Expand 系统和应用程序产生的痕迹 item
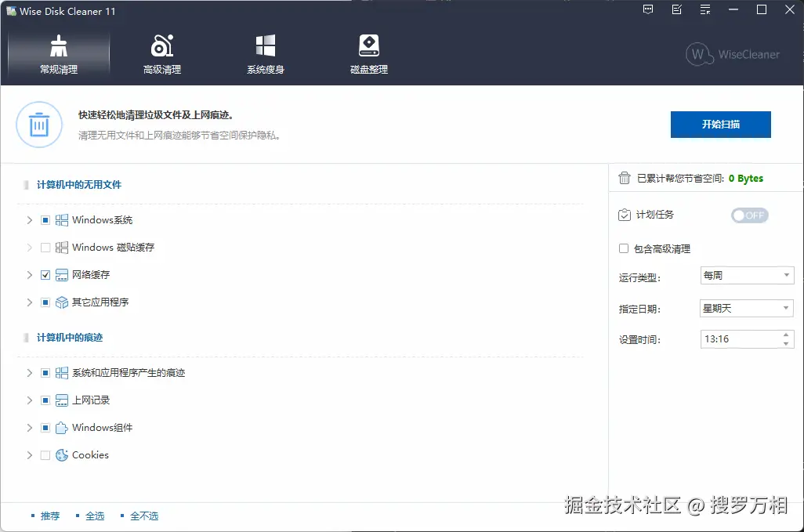The width and height of the screenshot is (804, 532). click(29, 373)
